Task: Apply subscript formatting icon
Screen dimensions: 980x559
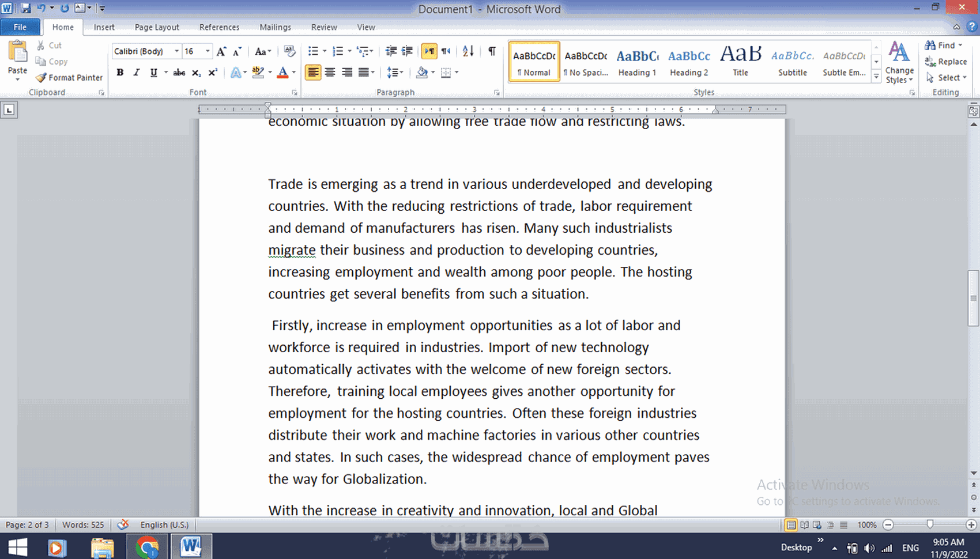Action: click(196, 73)
